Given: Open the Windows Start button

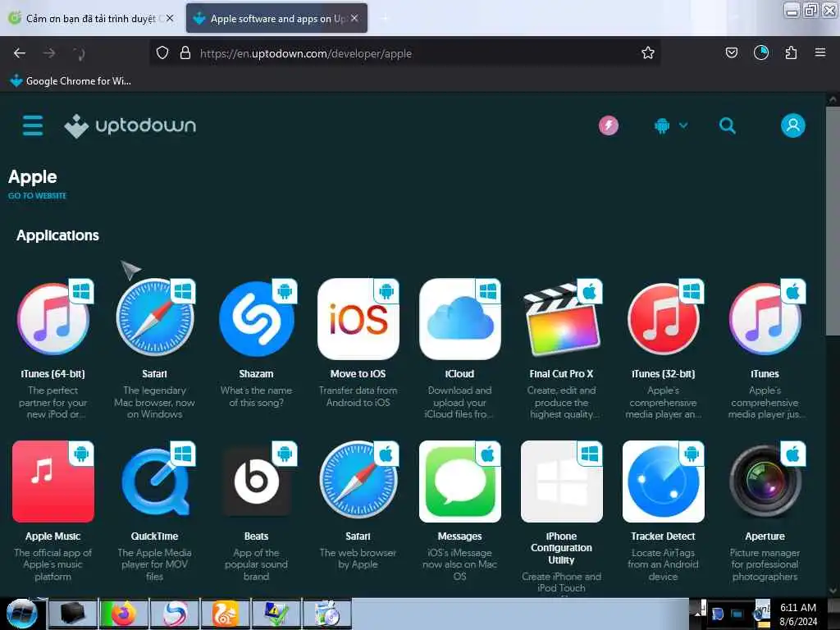Looking at the screenshot, I should (22, 614).
